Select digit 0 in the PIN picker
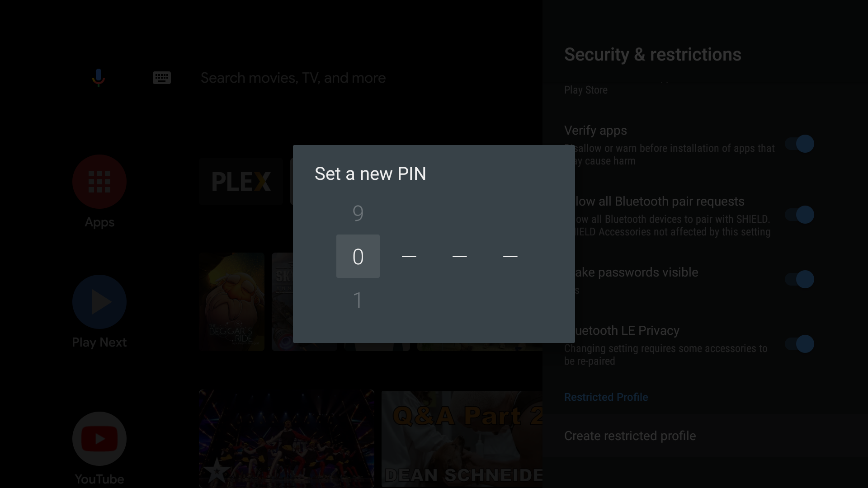This screenshot has height=488, width=868. 358,256
